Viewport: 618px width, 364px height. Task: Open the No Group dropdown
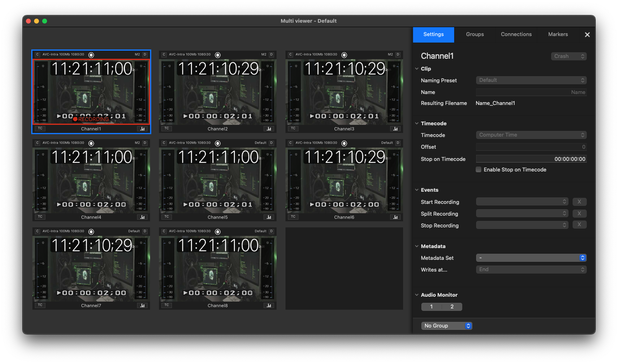coord(447,326)
